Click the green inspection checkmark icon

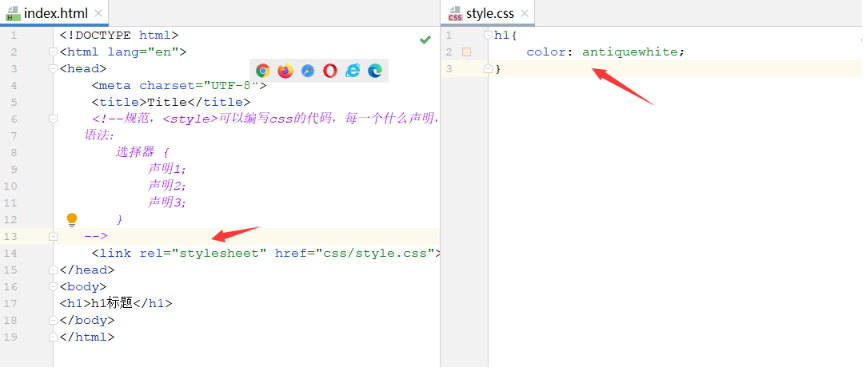425,40
